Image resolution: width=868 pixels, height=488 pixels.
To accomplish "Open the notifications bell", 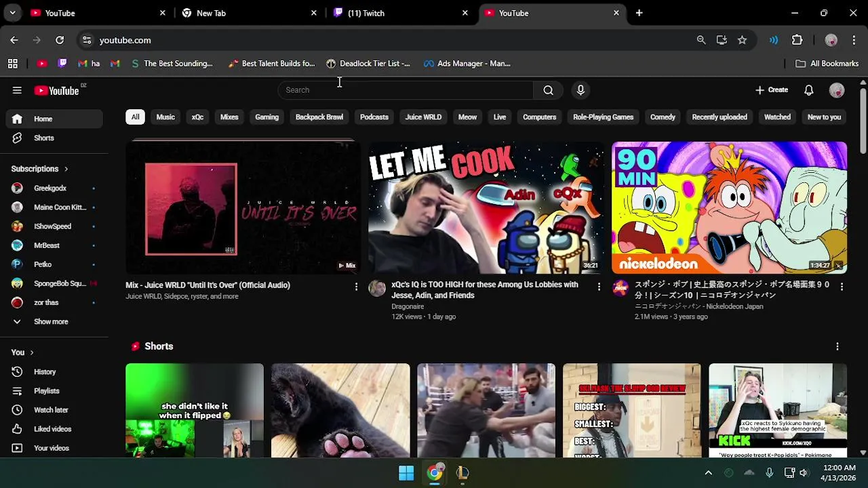I will (808, 90).
